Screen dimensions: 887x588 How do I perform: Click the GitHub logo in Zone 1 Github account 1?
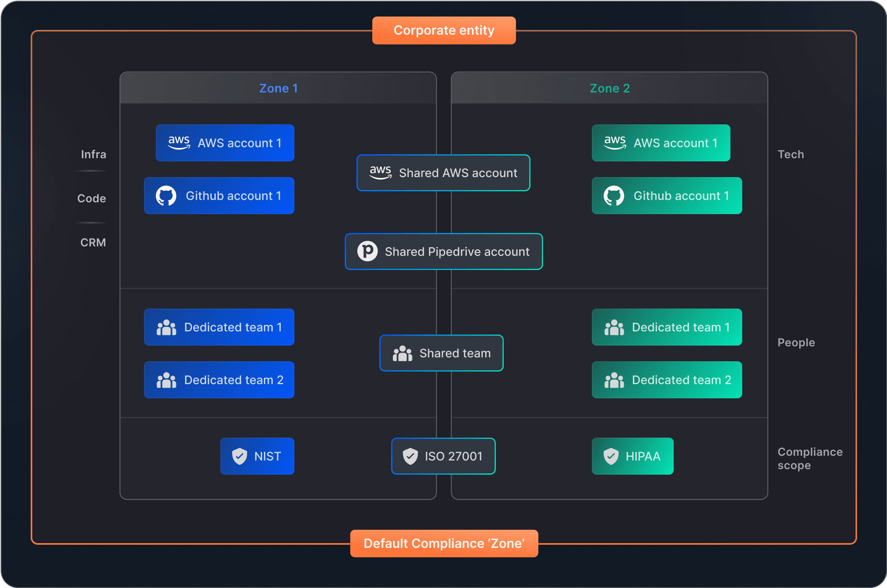coord(166,196)
